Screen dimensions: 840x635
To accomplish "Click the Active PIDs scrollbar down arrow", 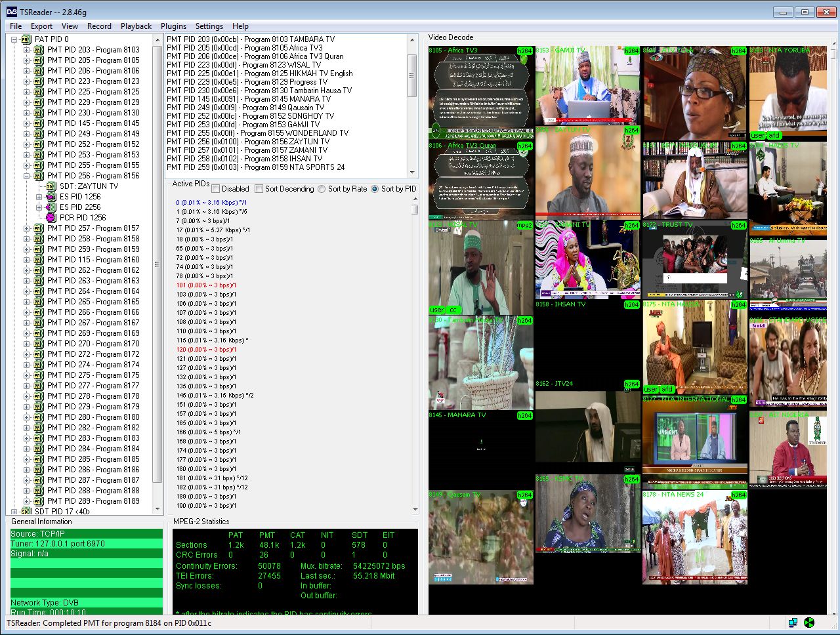I will (415, 510).
